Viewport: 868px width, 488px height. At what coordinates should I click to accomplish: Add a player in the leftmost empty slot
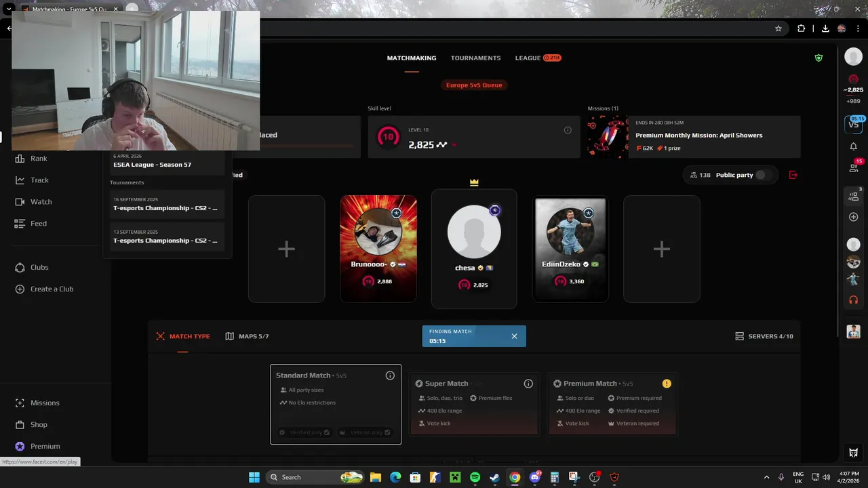click(286, 249)
